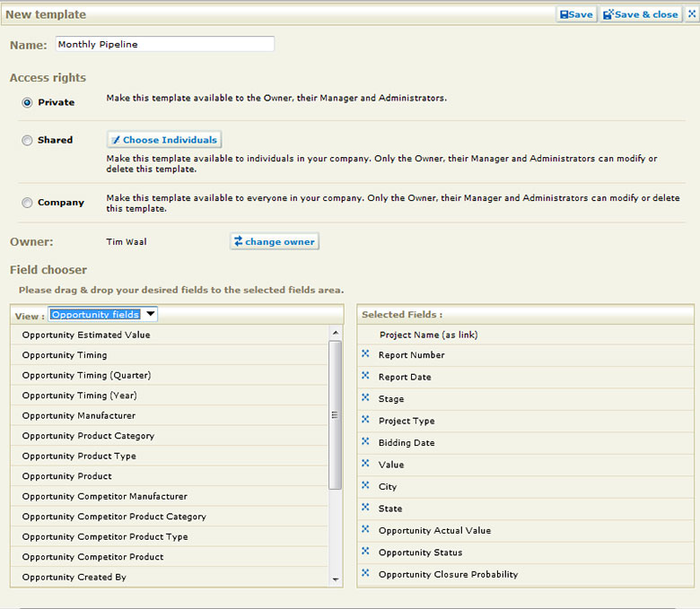Click the Save button
Screen dimensions: 700x609
[576, 14]
